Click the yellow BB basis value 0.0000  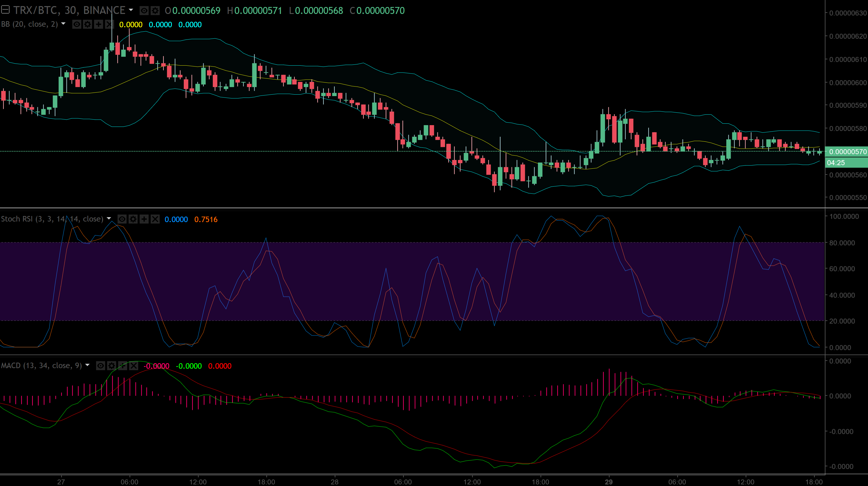pos(131,25)
